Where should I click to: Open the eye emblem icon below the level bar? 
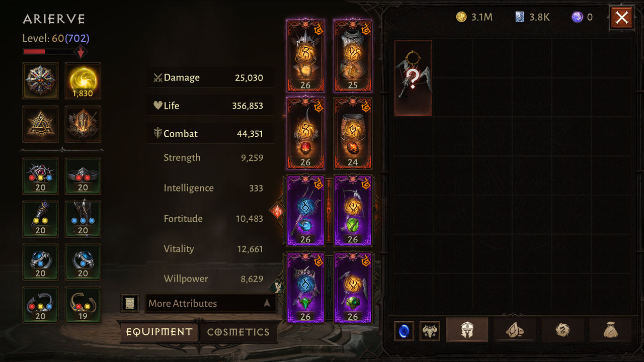(x=40, y=80)
